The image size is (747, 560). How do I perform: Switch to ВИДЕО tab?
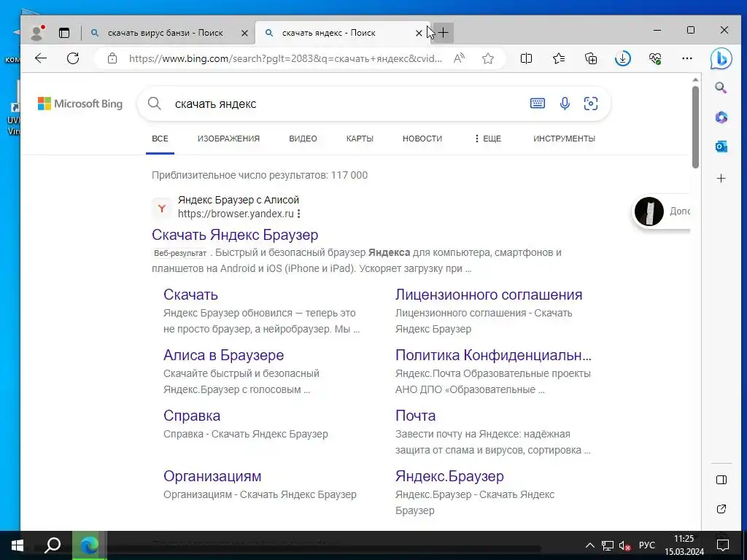(303, 139)
